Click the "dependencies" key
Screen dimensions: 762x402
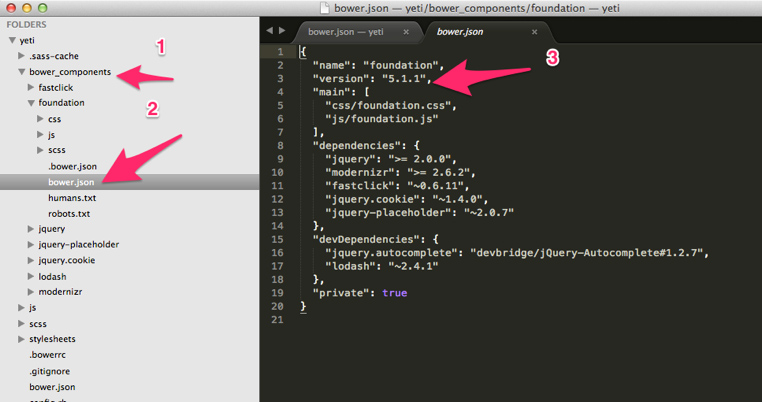pyautogui.click(x=357, y=145)
